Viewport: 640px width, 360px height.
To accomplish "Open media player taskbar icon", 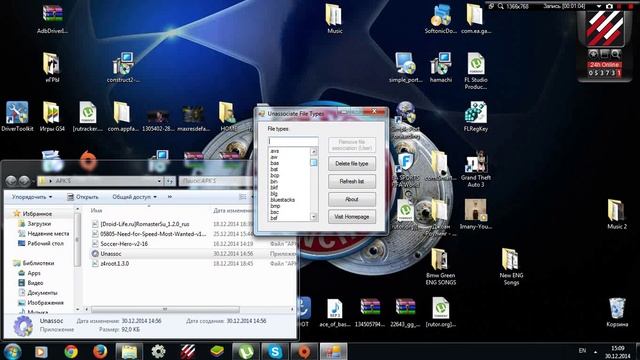I will click(41, 351).
